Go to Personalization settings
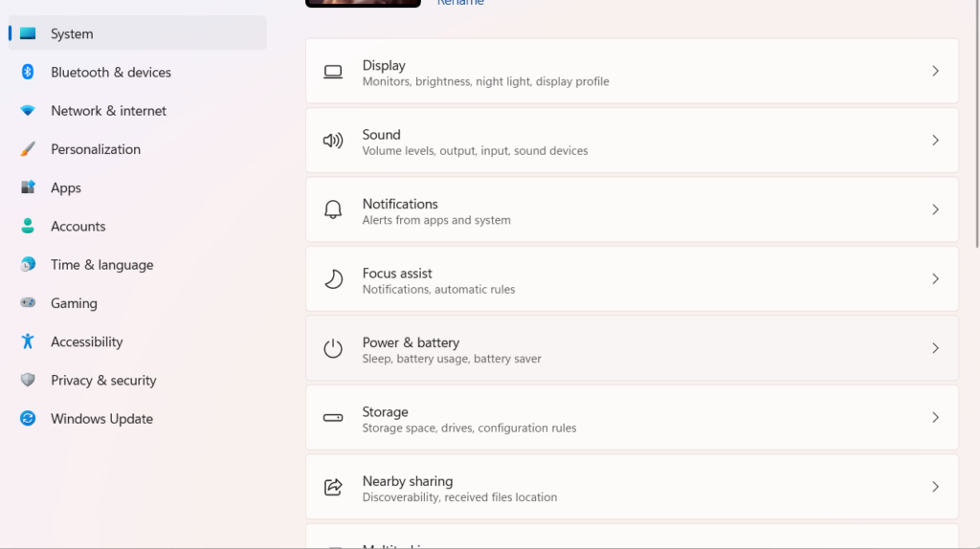Screen dimensions: 980x549 pyautogui.click(x=138, y=148)
